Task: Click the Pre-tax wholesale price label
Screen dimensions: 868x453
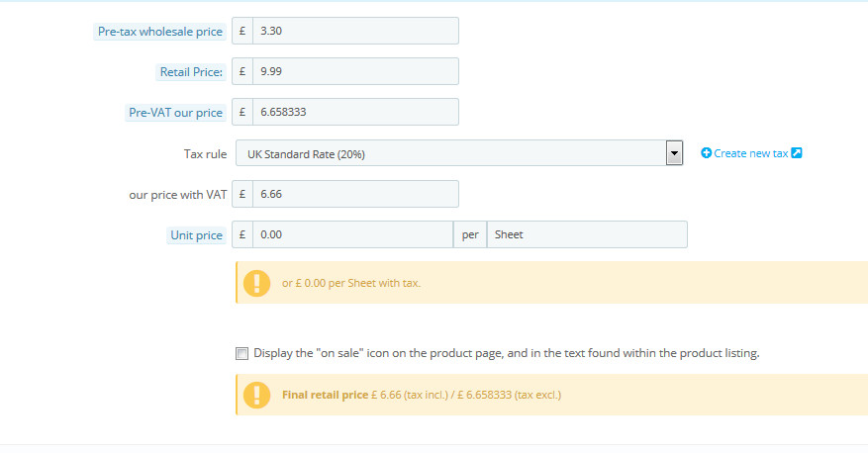Action: [160, 32]
